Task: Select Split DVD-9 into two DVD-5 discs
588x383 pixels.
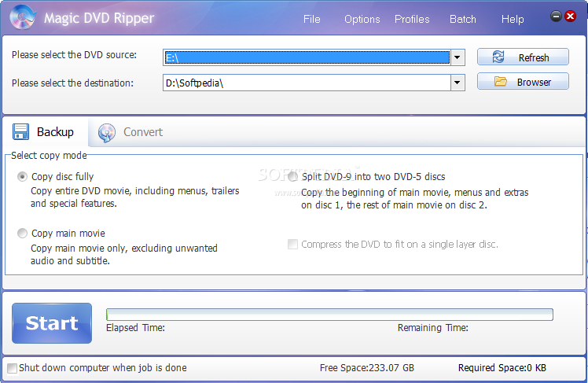Action: [x=293, y=177]
